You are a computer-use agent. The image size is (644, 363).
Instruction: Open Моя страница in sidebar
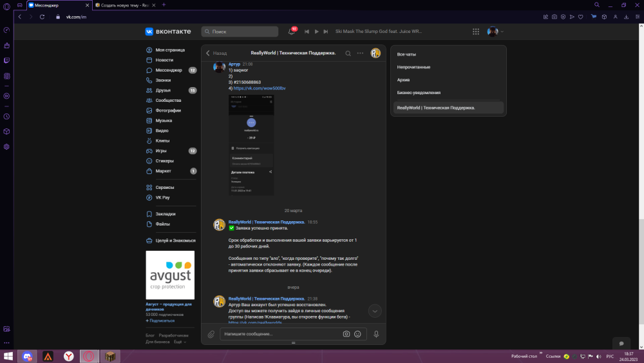[x=171, y=50]
